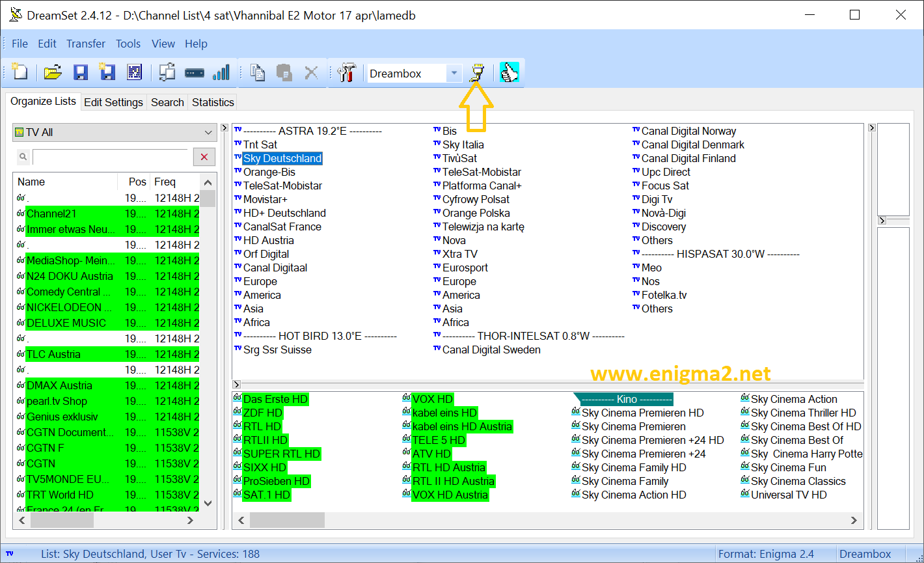Click the blue list document toolbar icon
The image size is (924, 563).
[x=134, y=73]
